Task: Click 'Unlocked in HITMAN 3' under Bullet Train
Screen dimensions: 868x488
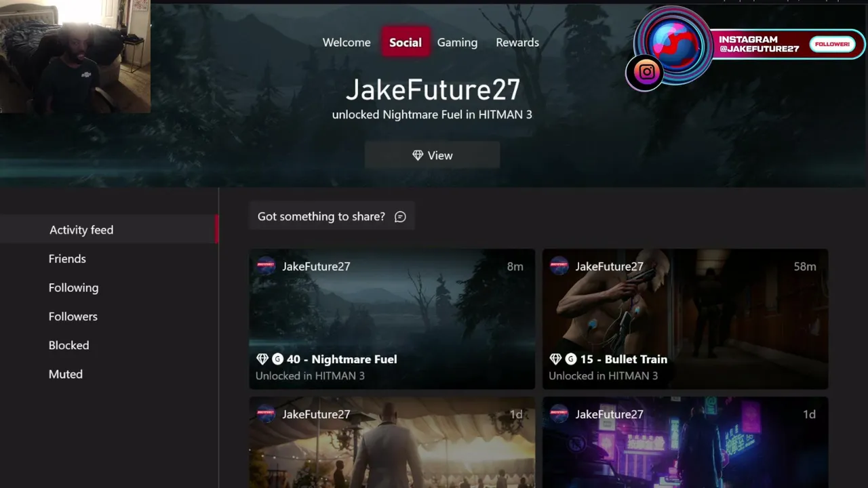Action: pos(603,375)
